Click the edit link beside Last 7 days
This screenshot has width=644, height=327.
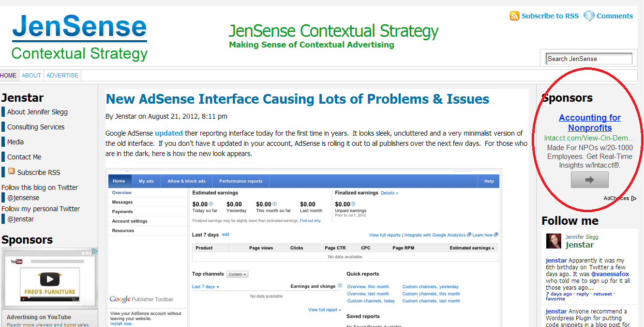click(x=225, y=234)
